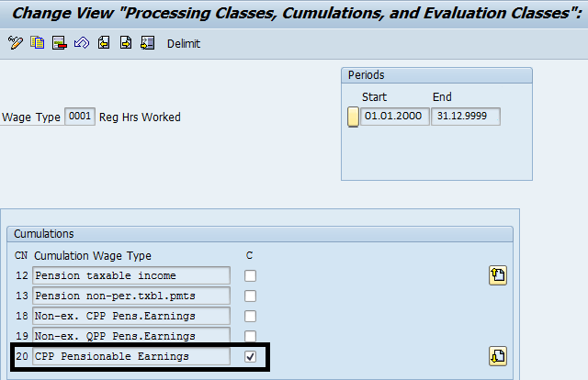
Task: Click the cumulations page up icon
Action: click(498, 275)
